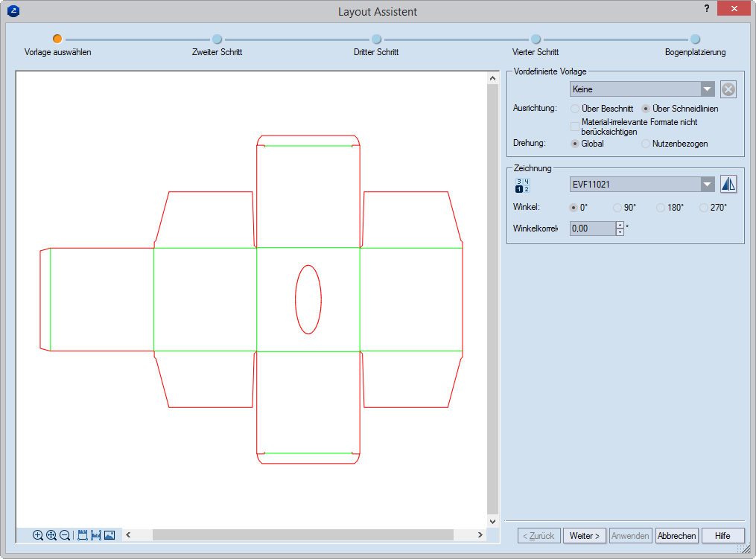The width and height of the screenshot is (756, 559).
Task: Click the zoom out magnifier icon
Action: (x=65, y=535)
